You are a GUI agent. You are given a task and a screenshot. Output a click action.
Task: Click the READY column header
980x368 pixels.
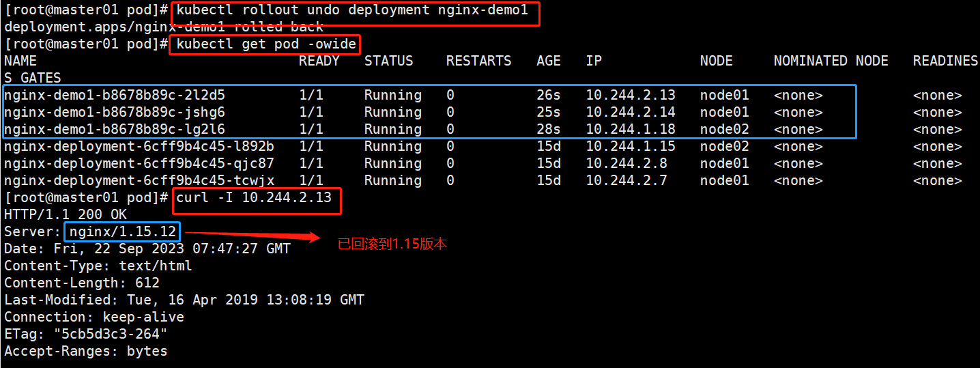click(x=319, y=61)
